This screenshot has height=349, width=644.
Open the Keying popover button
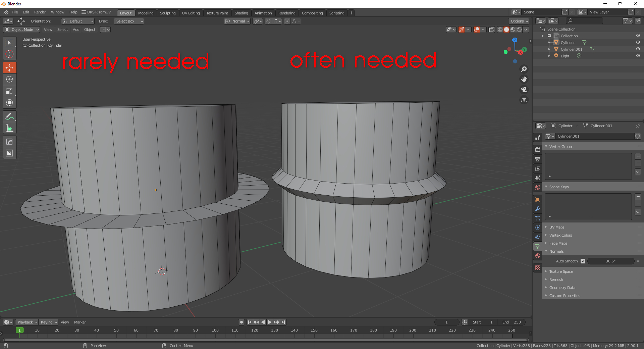pos(49,322)
